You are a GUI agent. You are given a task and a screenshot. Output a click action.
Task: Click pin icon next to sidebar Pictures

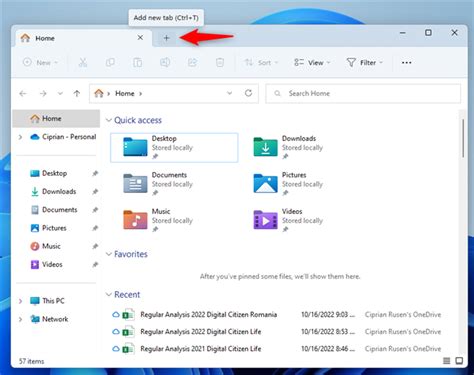pyautogui.click(x=95, y=228)
